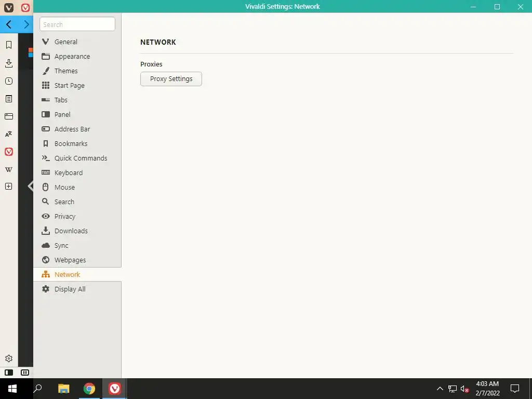Open the Window panel icon
The height and width of the screenshot is (399, 532).
click(9, 116)
